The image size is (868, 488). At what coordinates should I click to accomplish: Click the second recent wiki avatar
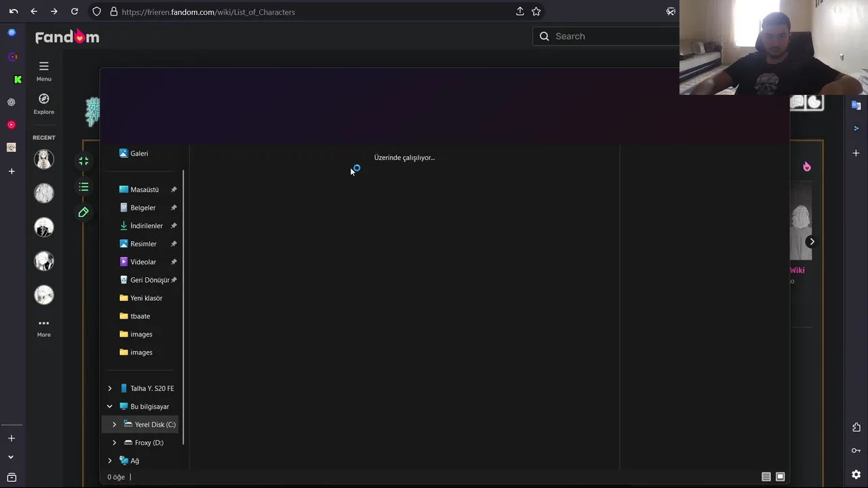tap(44, 193)
